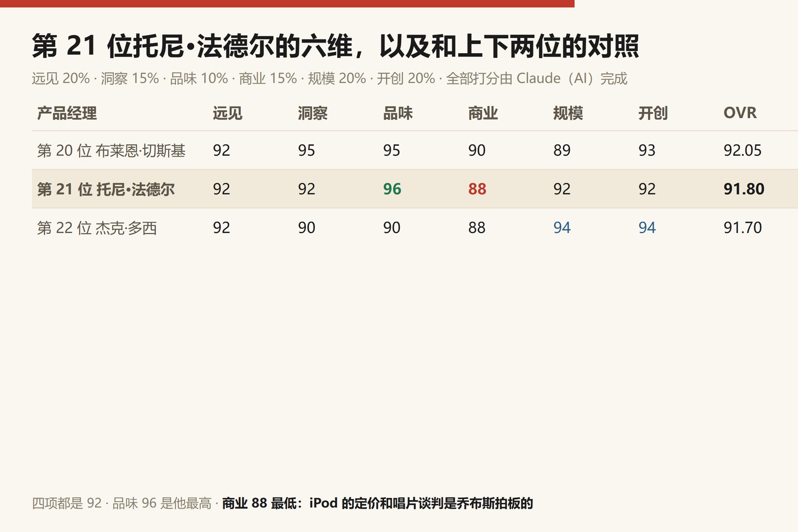Click 布莱恩·切斯基's 规模 score 89
The width and height of the screenshot is (798, 532).
coord(562,151)
